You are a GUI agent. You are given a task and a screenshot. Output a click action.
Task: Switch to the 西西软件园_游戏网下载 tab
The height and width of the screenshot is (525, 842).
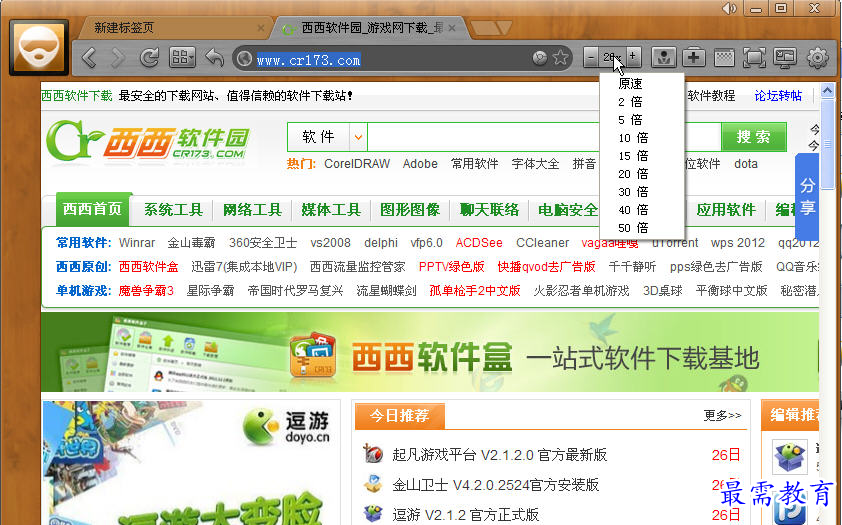click(x=372, y=27)
